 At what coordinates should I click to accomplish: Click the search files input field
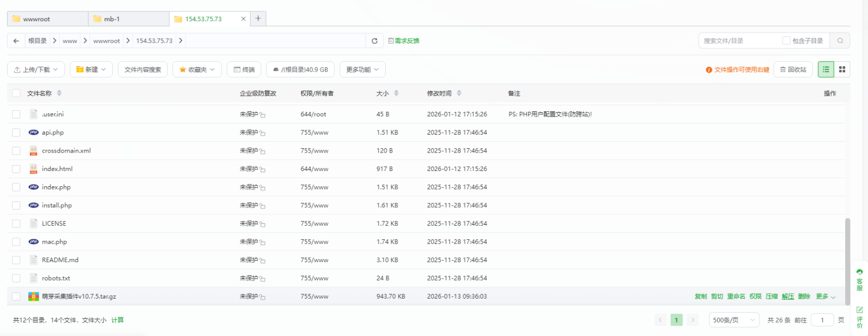click(739, 41)
